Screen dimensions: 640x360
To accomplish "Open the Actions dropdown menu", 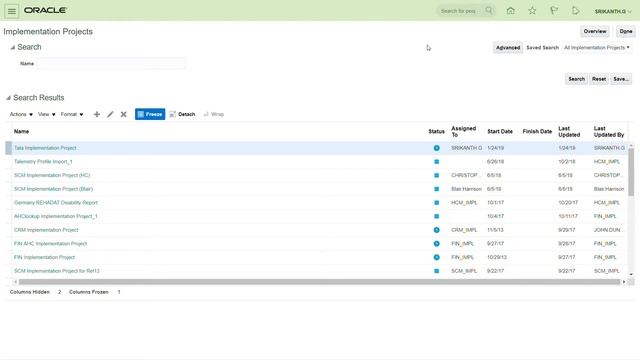I will [x=21, y=114].
